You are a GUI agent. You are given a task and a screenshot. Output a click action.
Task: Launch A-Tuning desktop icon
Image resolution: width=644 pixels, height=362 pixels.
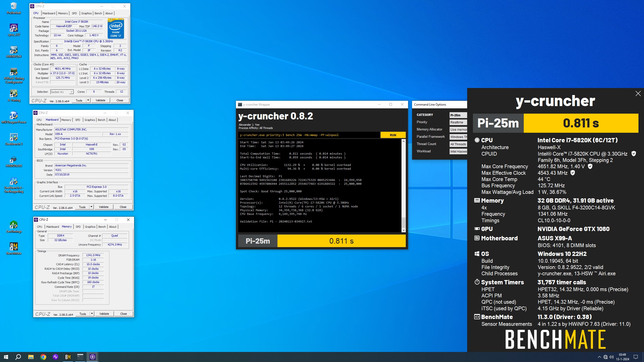tap(14, 96)
